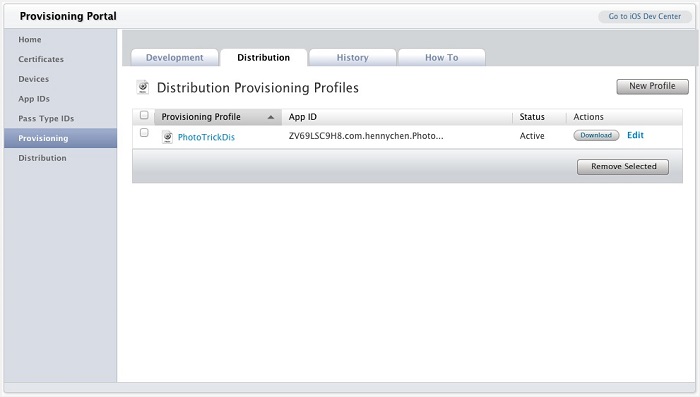Open Pass Type IDs in the sidebar
The width and height of the screenshot is (700, 397).
click(46, 118)
